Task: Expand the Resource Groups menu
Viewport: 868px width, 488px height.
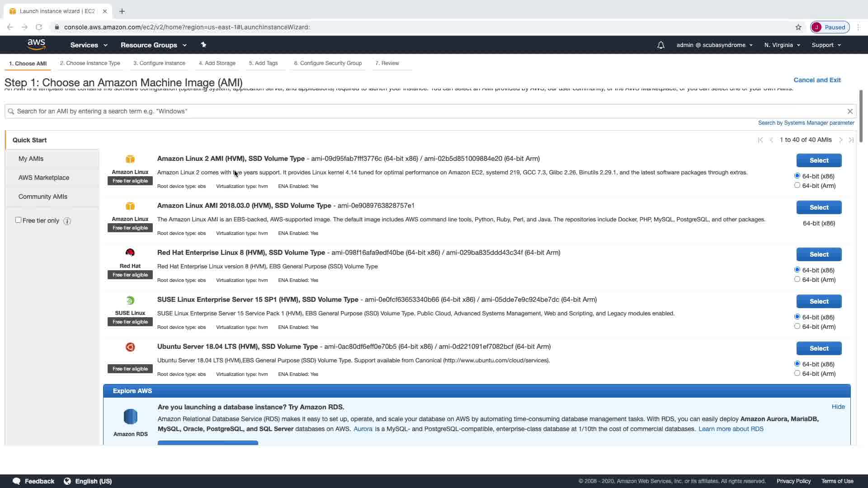Action: pos(153,45)
